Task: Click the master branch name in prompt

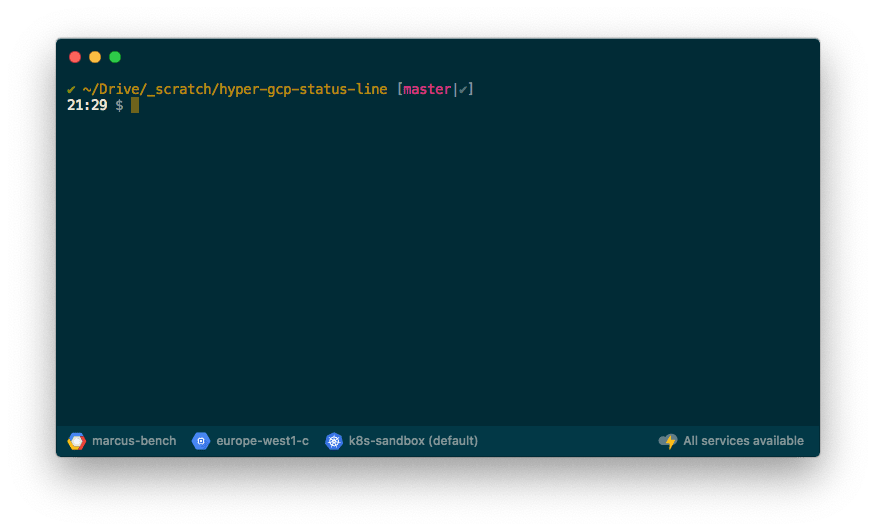Action: tap(427, 89)
